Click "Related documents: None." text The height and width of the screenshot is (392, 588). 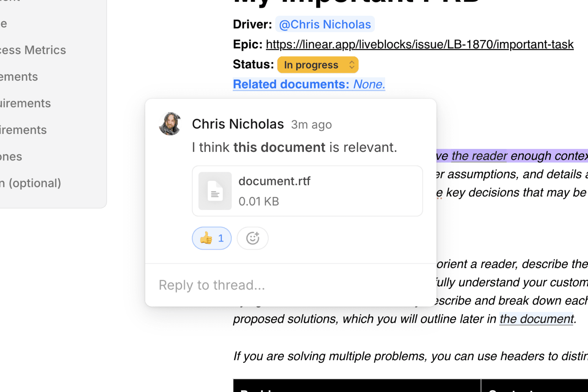[x=309, y=84]
